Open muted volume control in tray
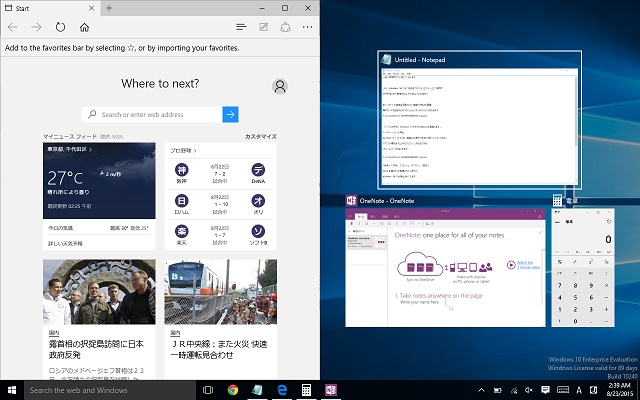Viewport: 640px width, 400px height. (x=529, y=390)
